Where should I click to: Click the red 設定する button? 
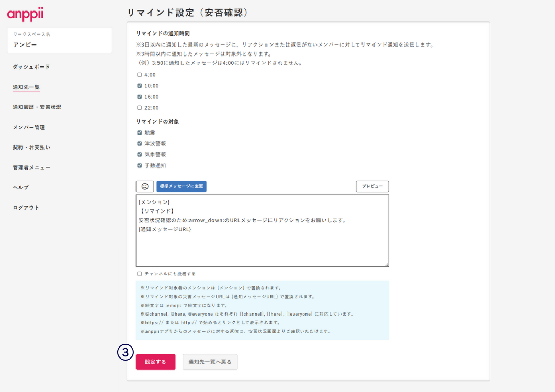[x=155, y=362]
